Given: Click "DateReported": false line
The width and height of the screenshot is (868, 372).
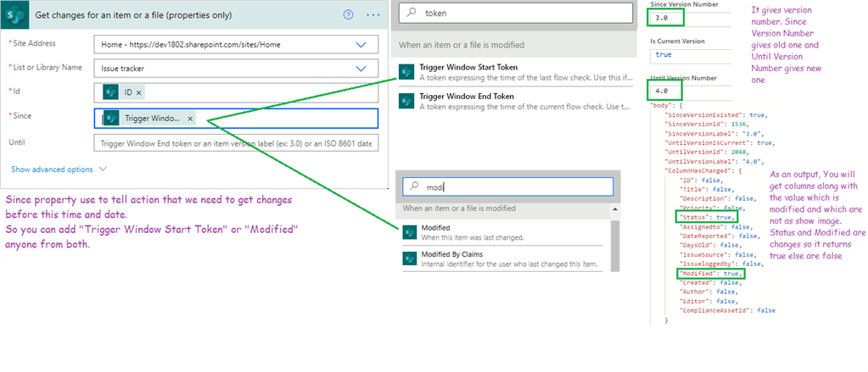Looking at the screenshot, I should pos(718,236).
